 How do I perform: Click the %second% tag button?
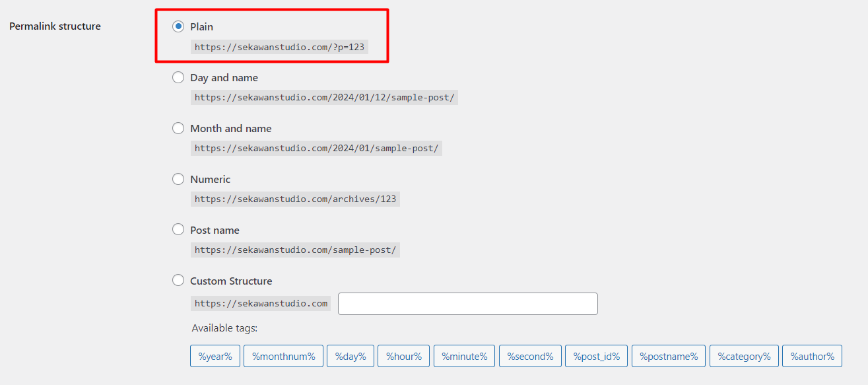(x=531, y=356)
